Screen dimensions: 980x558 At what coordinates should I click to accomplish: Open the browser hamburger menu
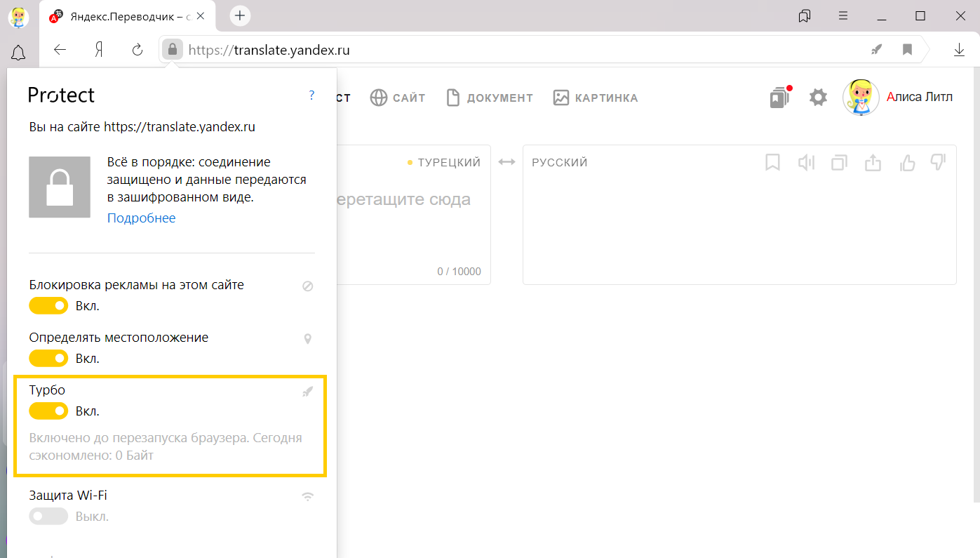[843, 16]
